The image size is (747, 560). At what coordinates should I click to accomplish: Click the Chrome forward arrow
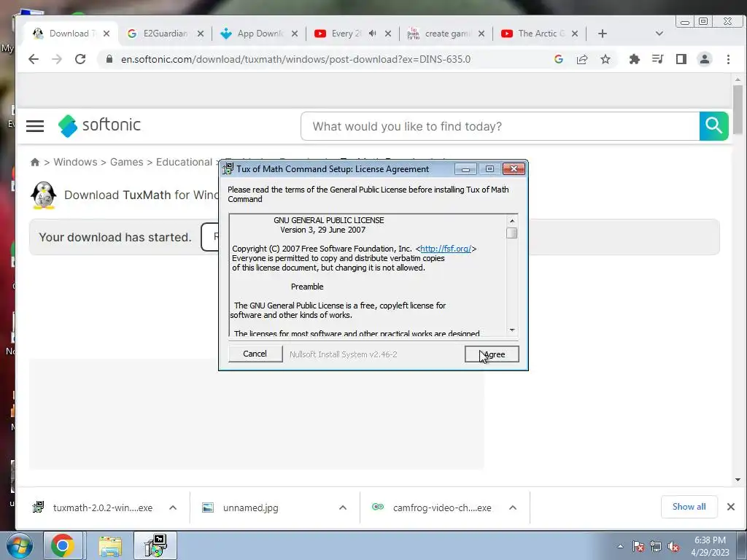(x=57, y=59)
